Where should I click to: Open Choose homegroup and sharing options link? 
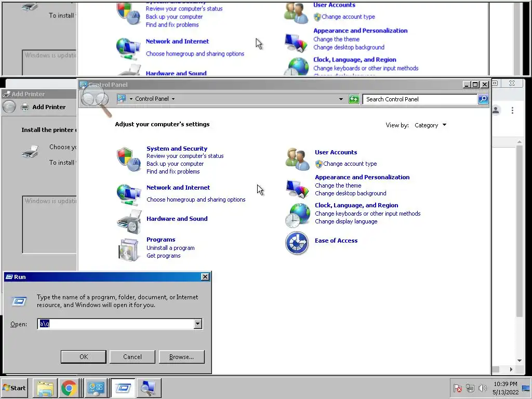(196, 200)
